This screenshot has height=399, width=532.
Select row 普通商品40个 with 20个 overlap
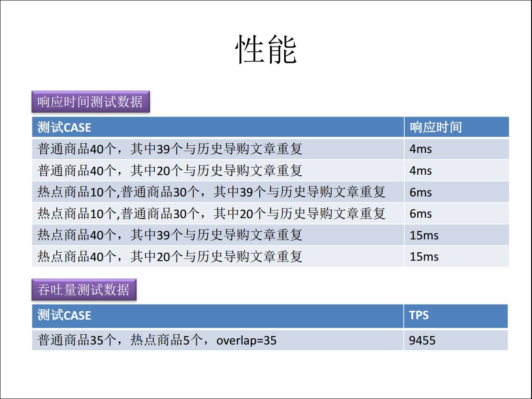[170, 171]
